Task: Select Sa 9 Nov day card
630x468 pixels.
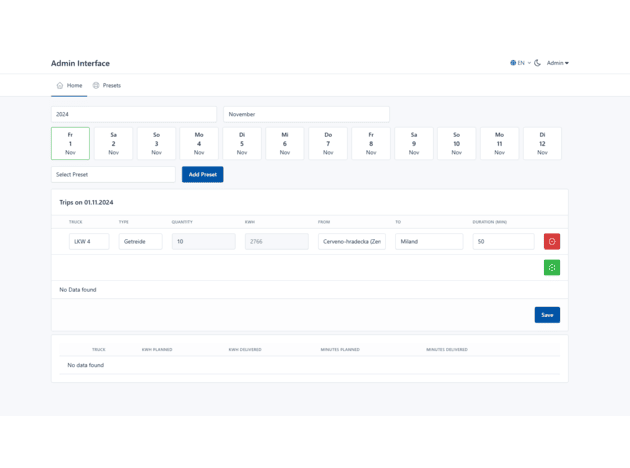Action: pyautogui.click(x=414, y=143)
